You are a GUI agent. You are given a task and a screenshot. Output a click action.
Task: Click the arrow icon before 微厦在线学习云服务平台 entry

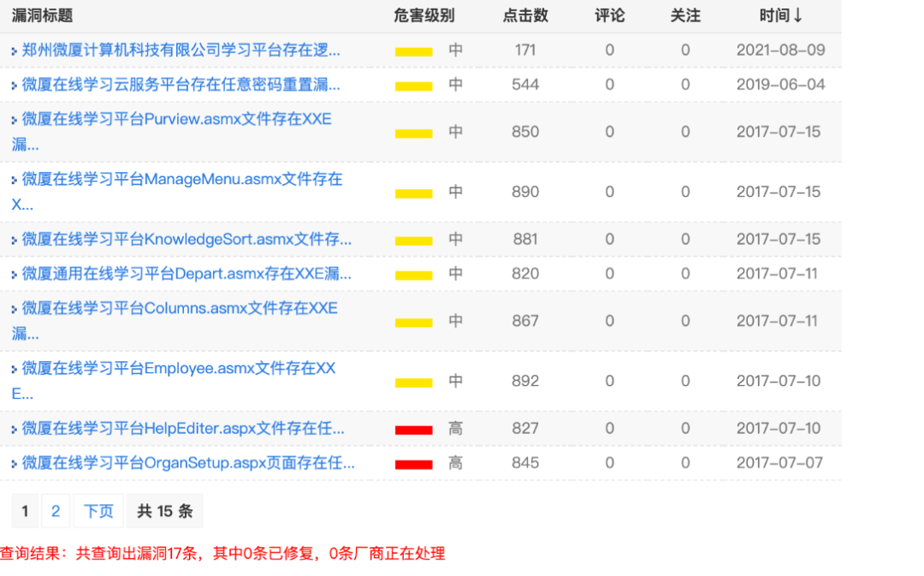point(13,85)
